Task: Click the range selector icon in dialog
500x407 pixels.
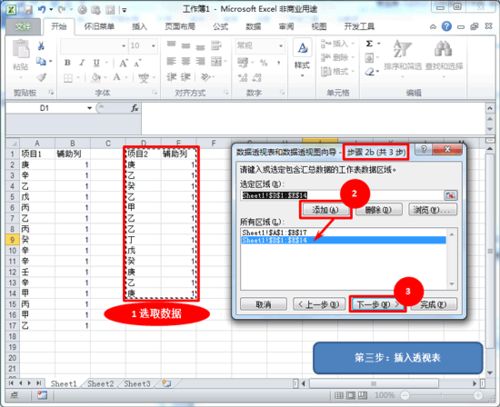Action: (450, 195)
